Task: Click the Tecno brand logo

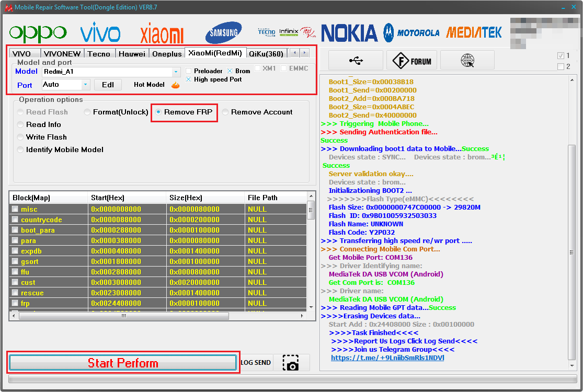Action: pos(267,32)
